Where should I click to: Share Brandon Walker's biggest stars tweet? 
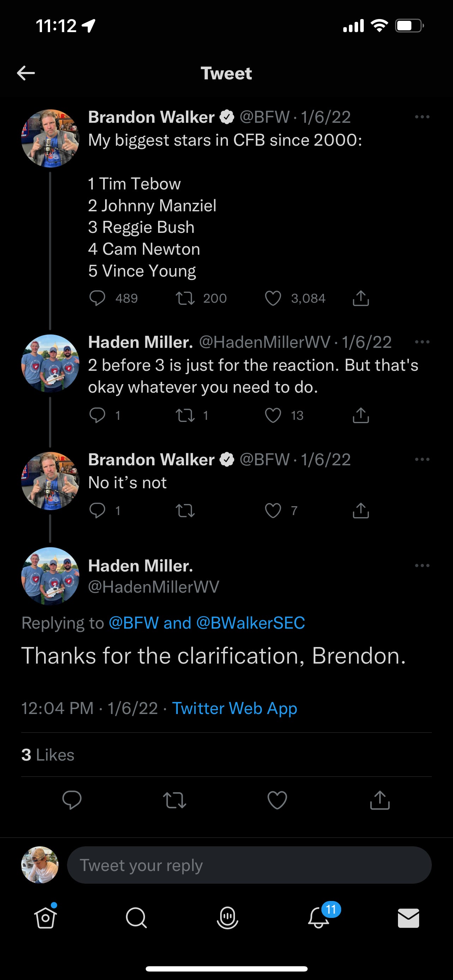pyautogui.click(x=361, y=298)
